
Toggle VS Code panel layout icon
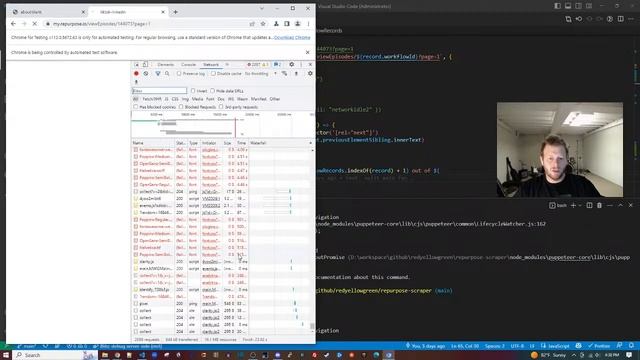click(568, 6)
